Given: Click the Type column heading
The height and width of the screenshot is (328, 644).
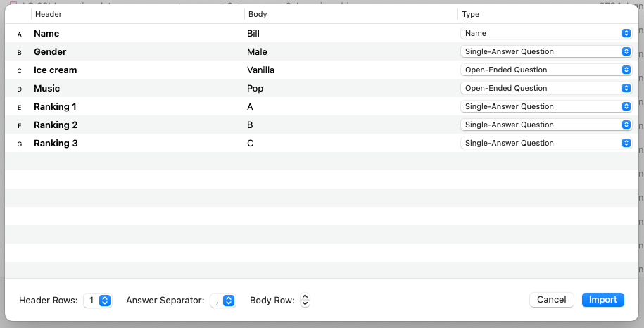Looking at the screenshot, I should (x=470, y=14).
